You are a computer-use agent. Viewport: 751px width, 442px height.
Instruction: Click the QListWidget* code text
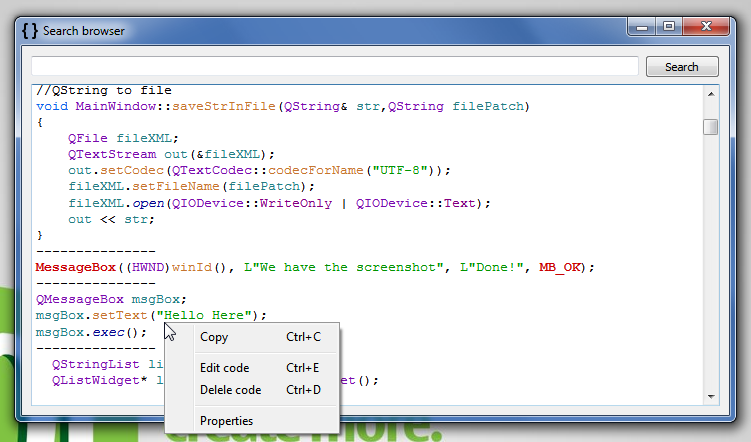pos(99,380)
